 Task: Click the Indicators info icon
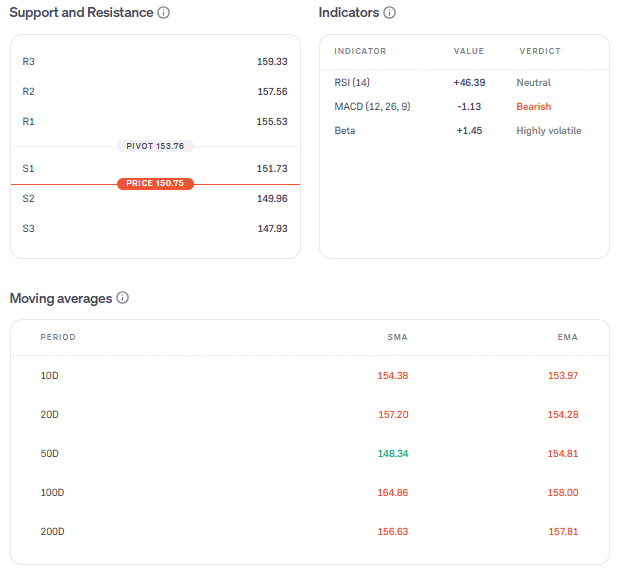[390, 13]
